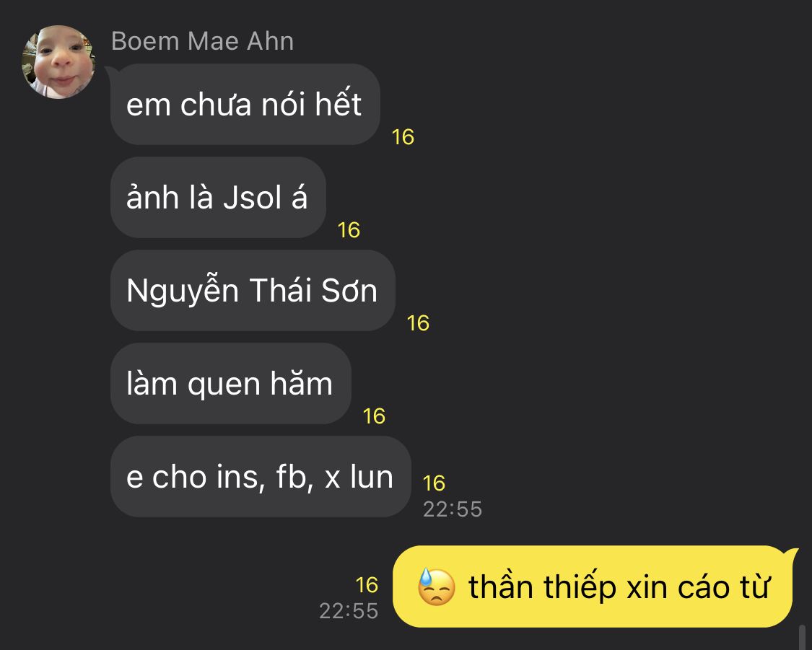Select the yellow 'thần thiếp xin cáo từ' message
Viewport: 812px width, 650px height.
pyautogui.click(x=595, y=587)
